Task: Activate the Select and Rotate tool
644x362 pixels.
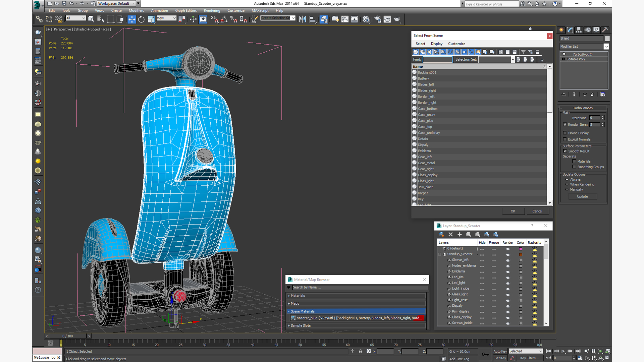Action: tap(142, 19)
